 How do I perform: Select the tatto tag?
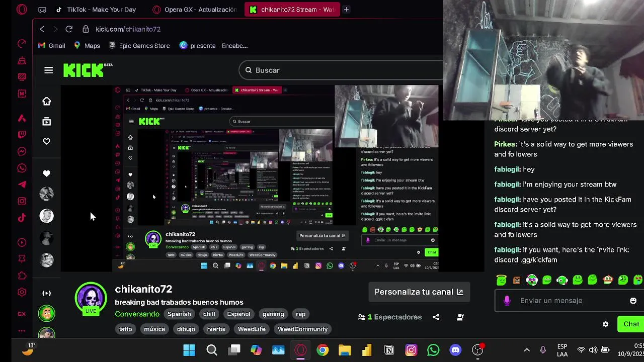(125, 329)
